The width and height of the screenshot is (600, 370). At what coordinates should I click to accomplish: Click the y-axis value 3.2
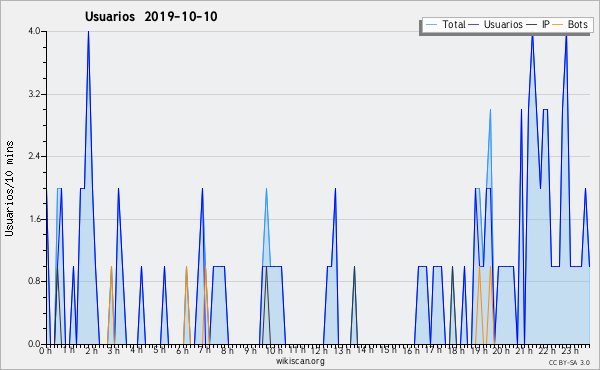[x=34, y=94]
